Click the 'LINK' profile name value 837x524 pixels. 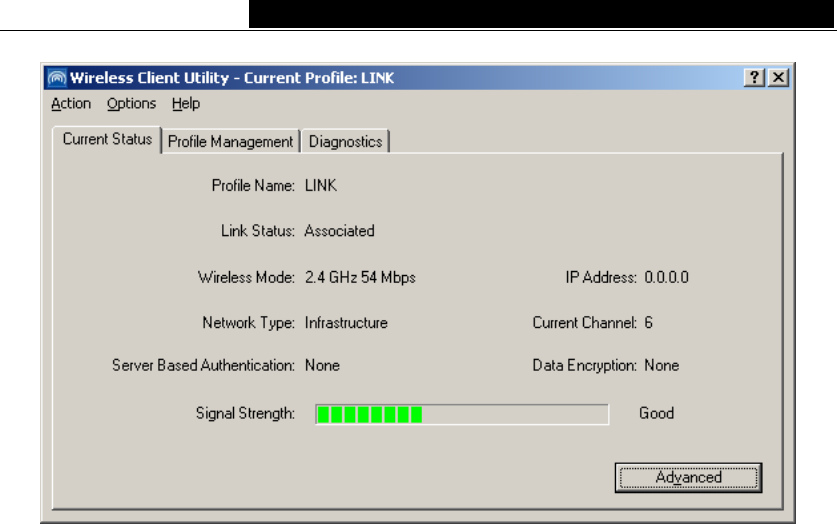[321, 186]
